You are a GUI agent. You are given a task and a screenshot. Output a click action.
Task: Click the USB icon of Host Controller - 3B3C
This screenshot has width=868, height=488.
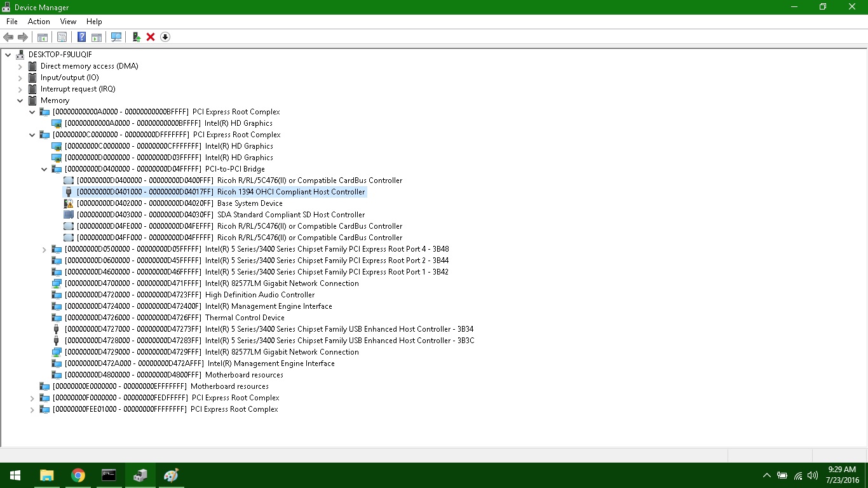[x=57, y=341]
